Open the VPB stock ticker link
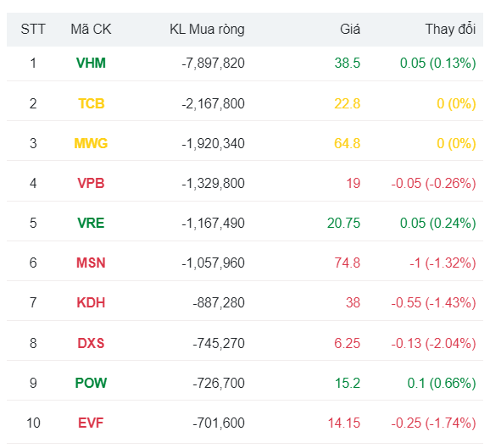490x448 pixels. [x=91, y=183]
